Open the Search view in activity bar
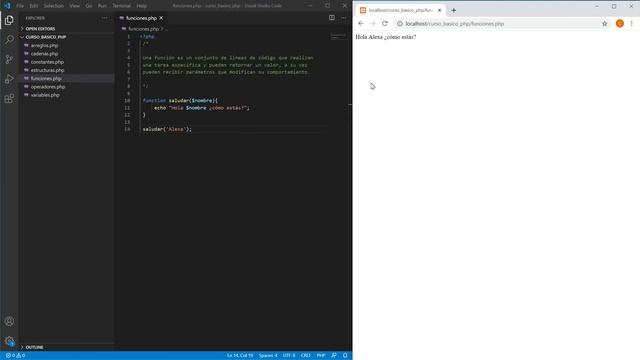The height and width of the screenshot is (360, 640). click(9, 40)
